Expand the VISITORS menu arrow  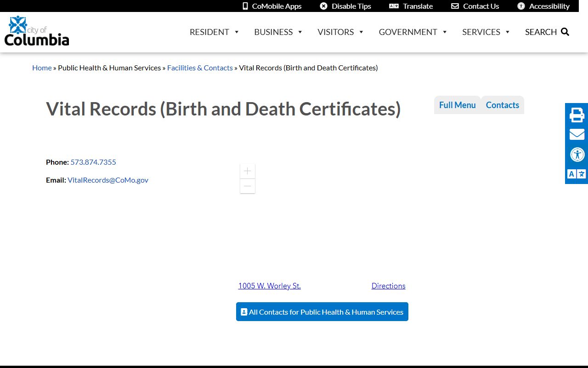pos(361,32)
